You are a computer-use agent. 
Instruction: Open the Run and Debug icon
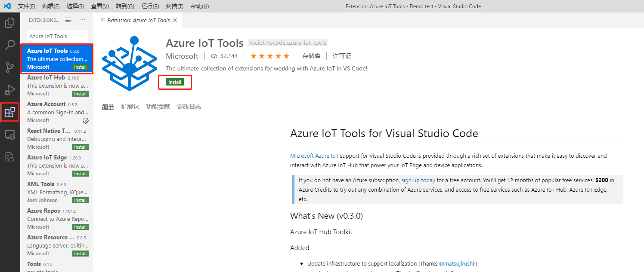[x=10, y=90]
